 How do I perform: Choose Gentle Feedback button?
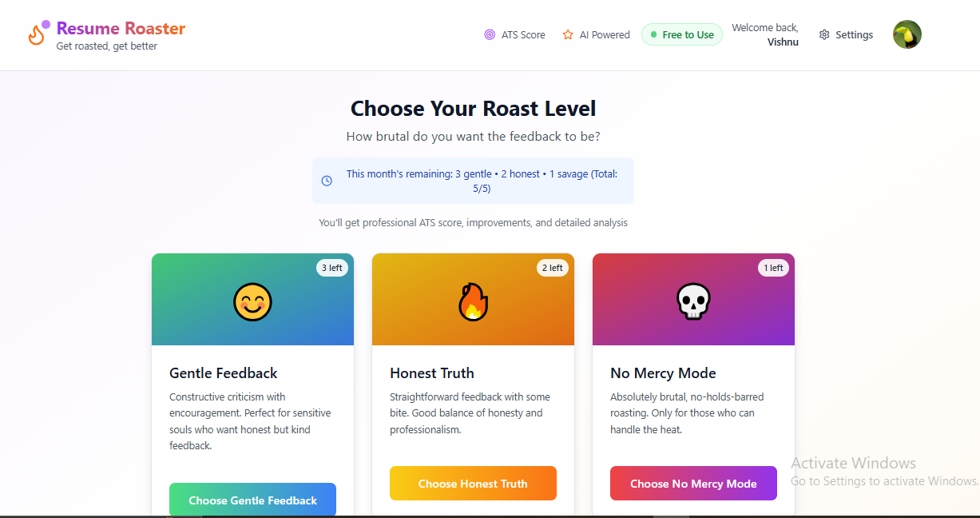(x=252, y=500)
